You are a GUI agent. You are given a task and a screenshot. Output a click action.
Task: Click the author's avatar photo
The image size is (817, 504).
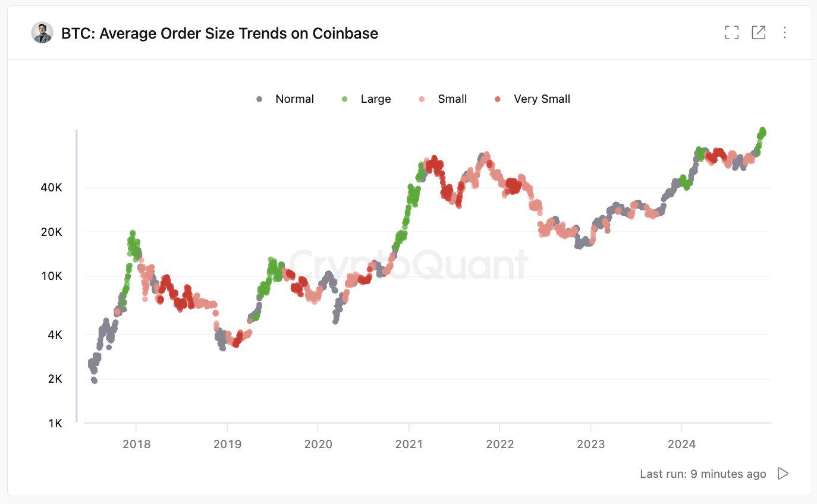pos(40,33)
